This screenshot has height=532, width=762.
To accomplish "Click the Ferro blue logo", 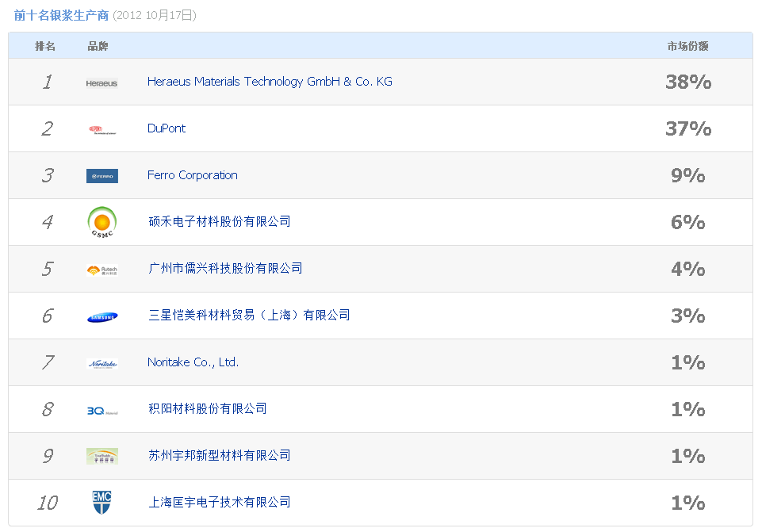I will pos(101,176).
